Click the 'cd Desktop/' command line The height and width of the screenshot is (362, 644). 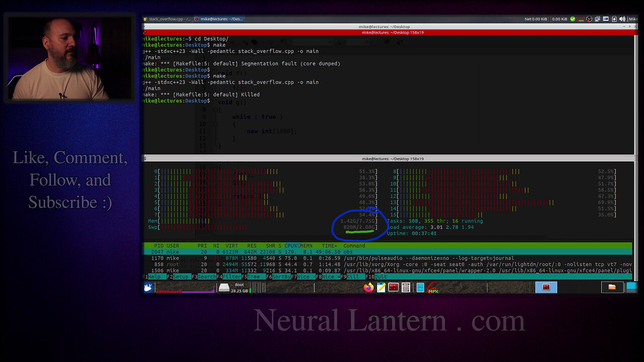click(x=185, y=39)
